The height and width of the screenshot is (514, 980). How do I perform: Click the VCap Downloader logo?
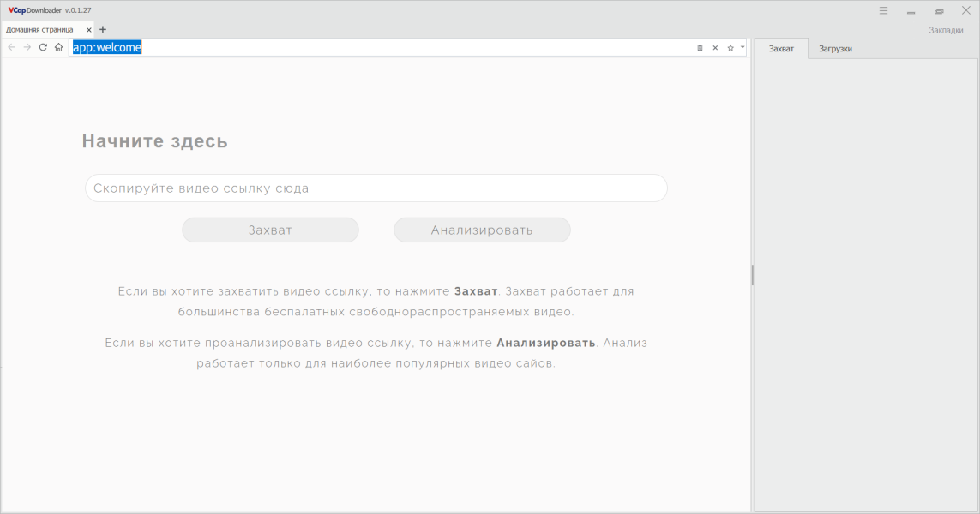pos(35,10)
